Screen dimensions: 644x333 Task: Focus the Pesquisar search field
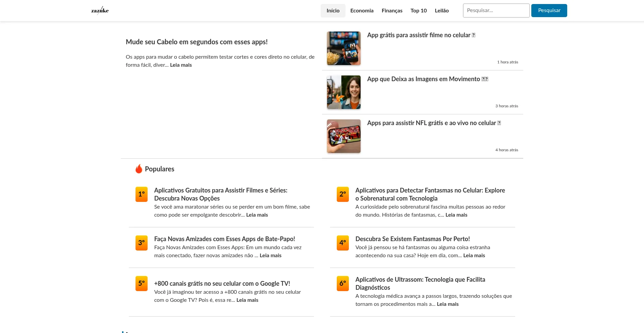pos(496,11)
